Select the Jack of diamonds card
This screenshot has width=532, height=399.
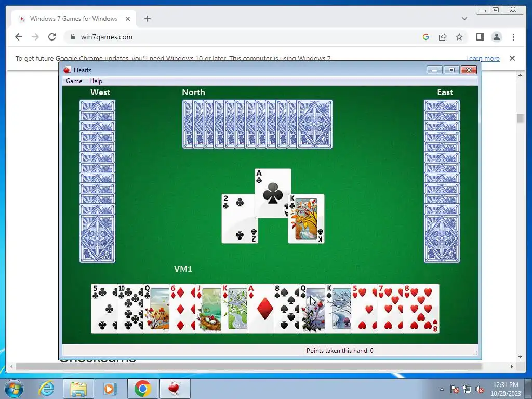208,309
